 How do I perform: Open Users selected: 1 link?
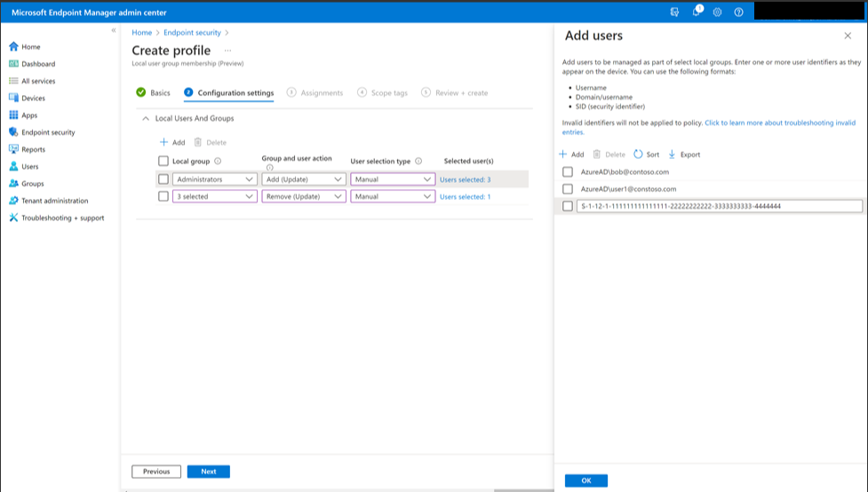[x=465, y=196]
